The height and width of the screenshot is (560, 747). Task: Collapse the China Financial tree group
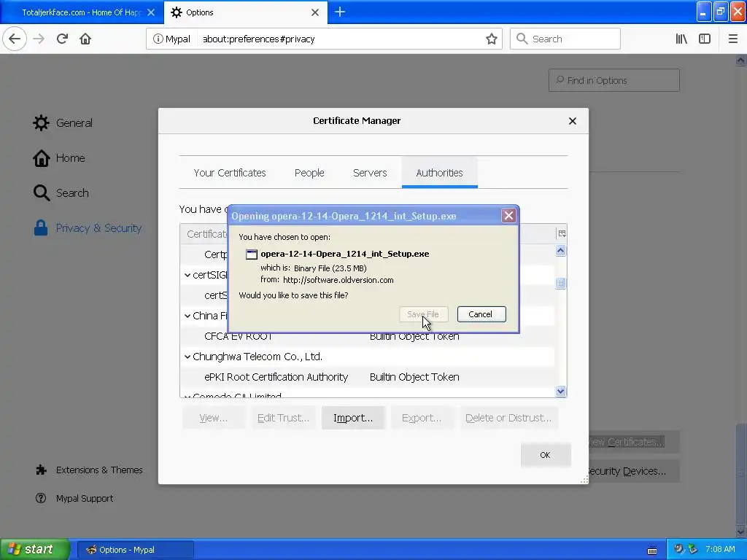187,316
